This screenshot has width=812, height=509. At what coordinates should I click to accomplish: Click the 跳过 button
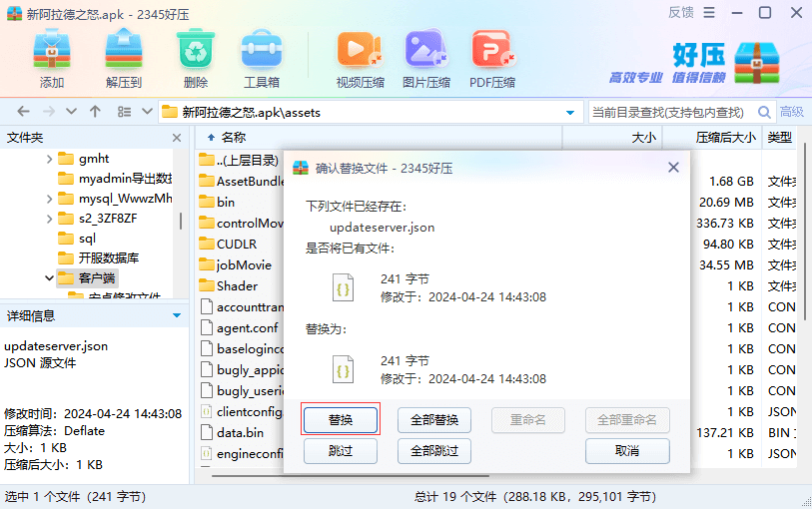(x=341, y=451)
